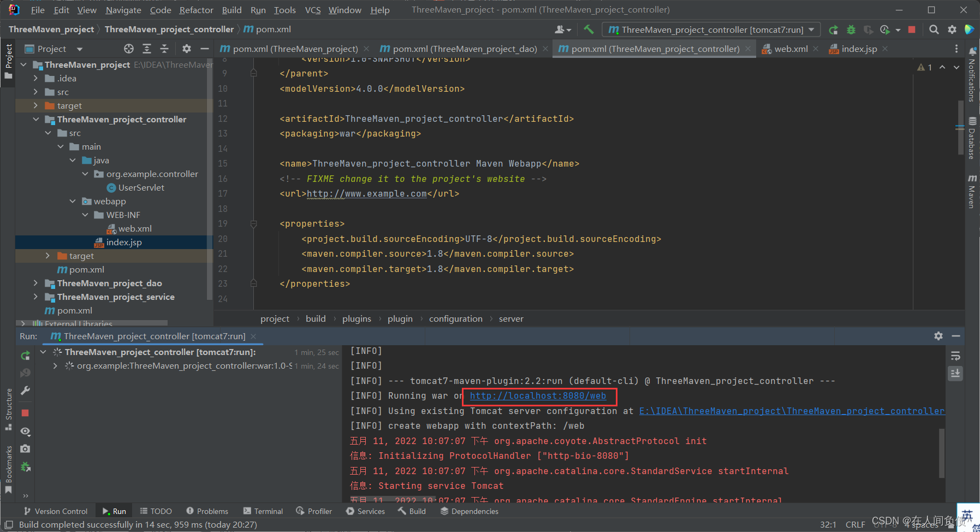The image size is (980, 532).
Task: Click the user account icon in toolbar
Action: (562, 29)
